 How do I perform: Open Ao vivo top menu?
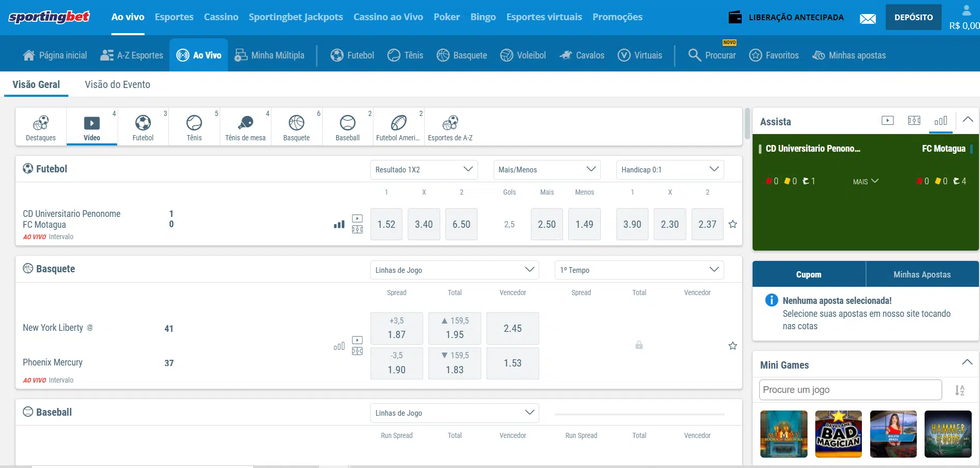[x=128, y=17]
